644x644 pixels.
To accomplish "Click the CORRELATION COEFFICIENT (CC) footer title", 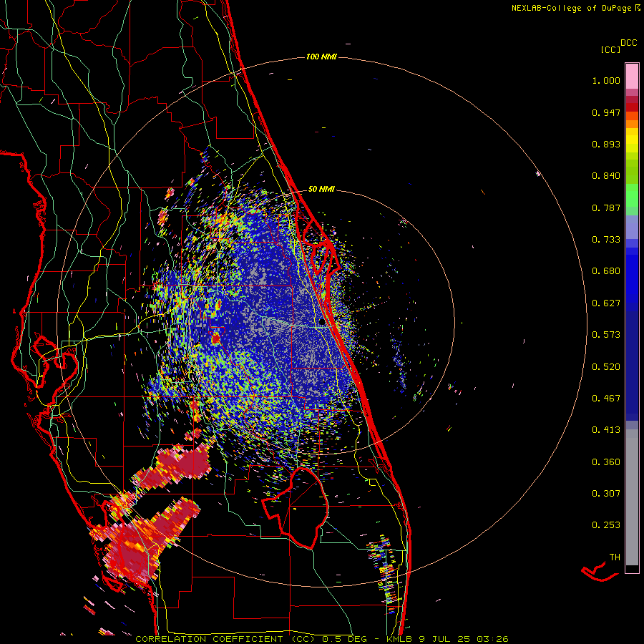I will point(225,639).
